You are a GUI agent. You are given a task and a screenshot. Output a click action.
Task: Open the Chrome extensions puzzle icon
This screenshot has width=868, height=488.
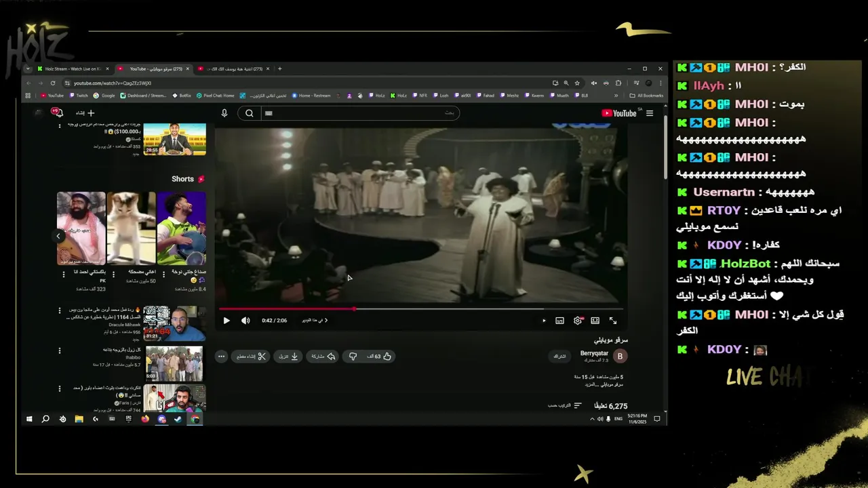618,83
